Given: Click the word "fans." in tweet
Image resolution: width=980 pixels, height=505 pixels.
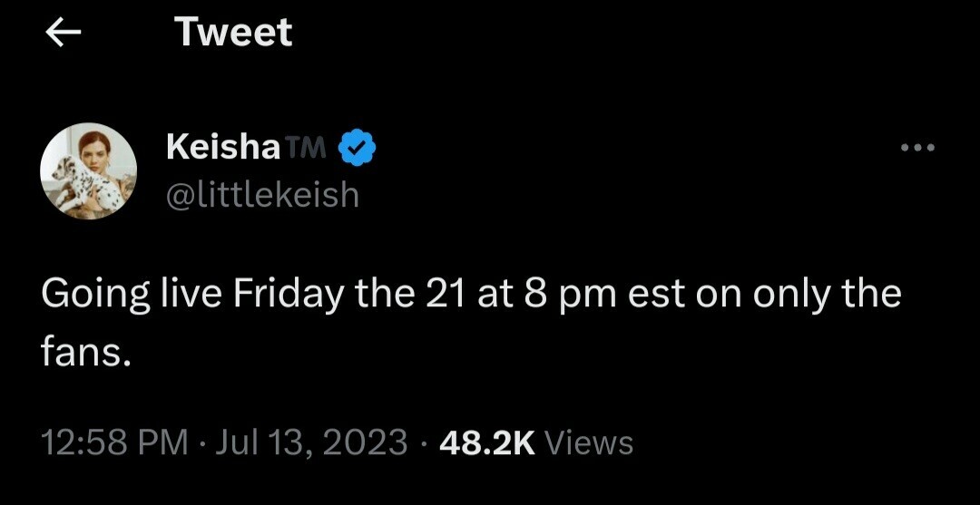Looking at the screenshot, I should coord(87,352).
